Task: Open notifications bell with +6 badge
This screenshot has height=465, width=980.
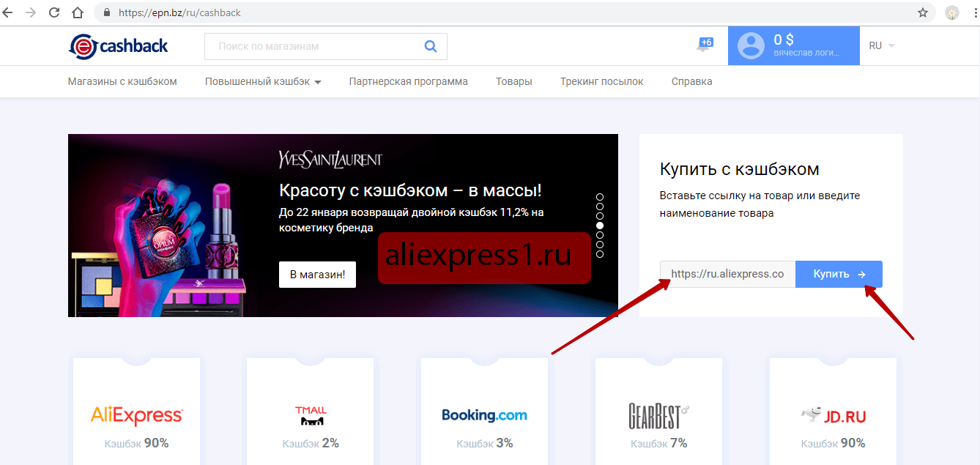Action: point(704,45)
